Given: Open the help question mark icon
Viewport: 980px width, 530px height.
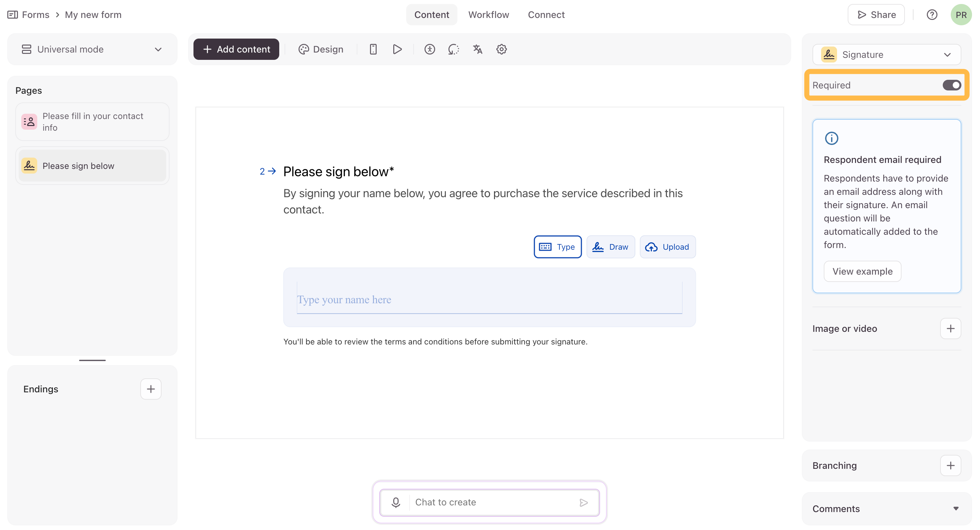Looking at the screenshot, I should 932,15.
